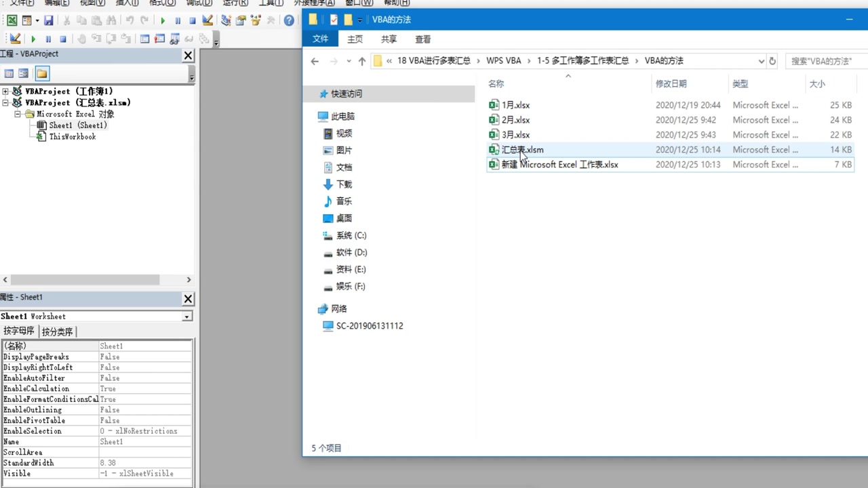Open the Immediate Window icon
Image resolution: width=868 pixels, height=488 pixels.
pyautogui.click(x=160, y=39)
